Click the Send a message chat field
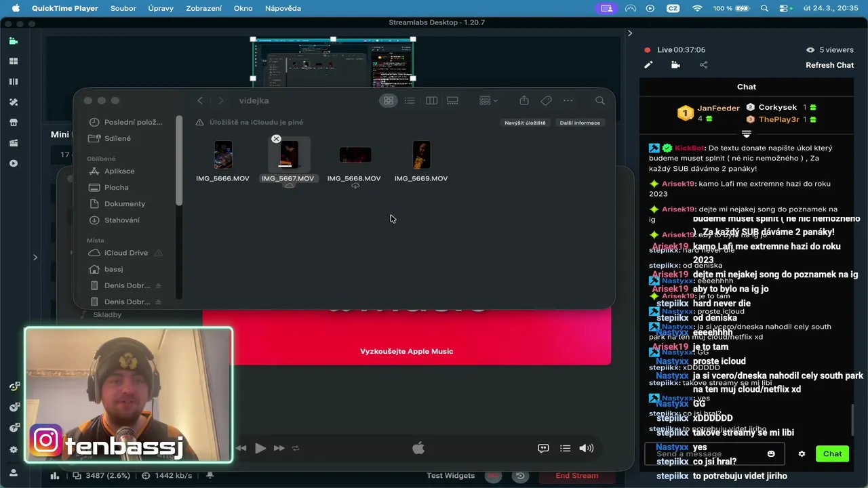This screenshot has width=868, height=488. point(714,454)
